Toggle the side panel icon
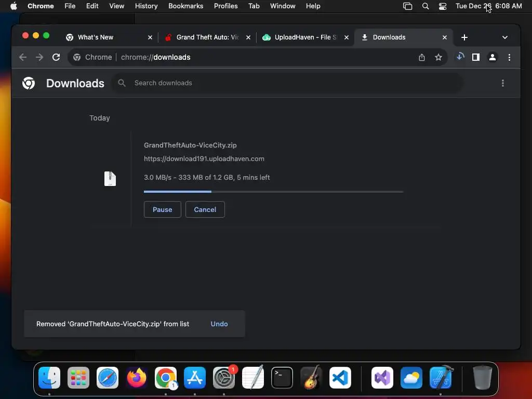This screenshot has height=399, width=532. point(476,57)
